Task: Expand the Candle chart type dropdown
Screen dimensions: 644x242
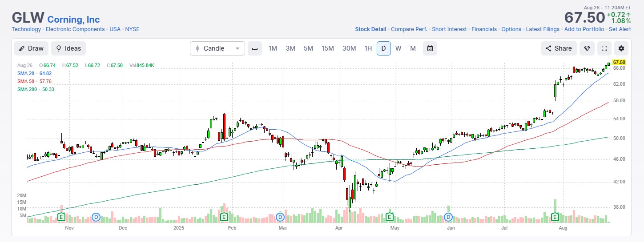Action: tap(217, 48)
